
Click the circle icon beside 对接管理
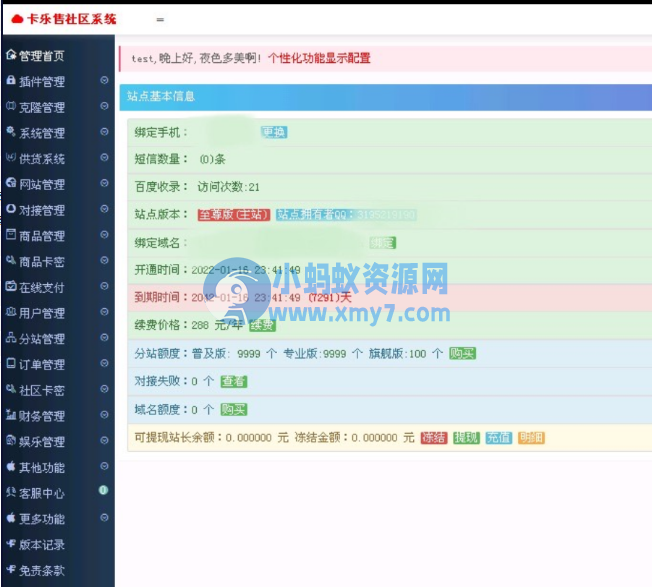(x=11, y=209)
